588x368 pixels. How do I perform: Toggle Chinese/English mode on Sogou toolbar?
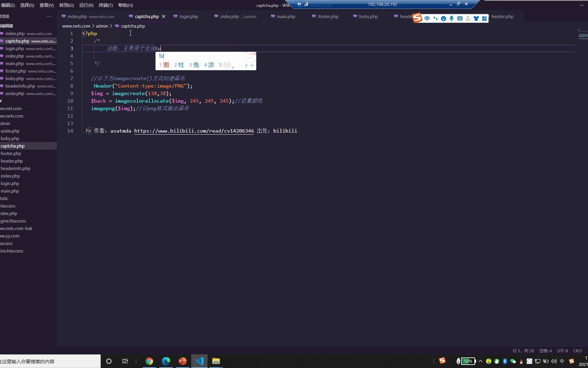427,18
